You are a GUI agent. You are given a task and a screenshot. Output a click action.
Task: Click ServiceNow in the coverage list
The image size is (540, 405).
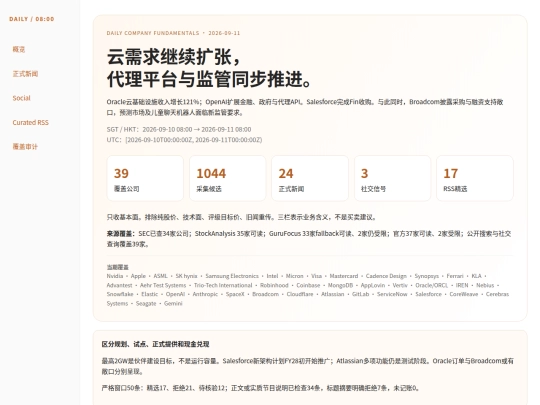click(x=392, y=294)
